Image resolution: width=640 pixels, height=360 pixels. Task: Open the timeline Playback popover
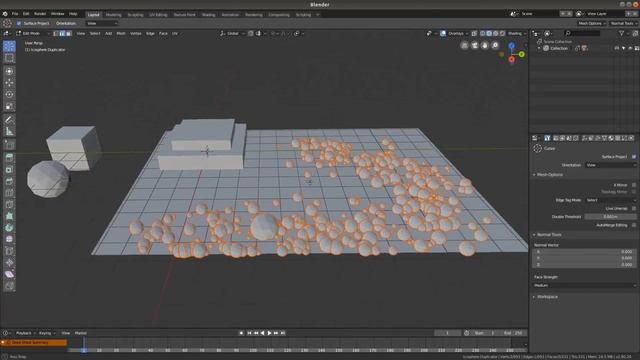pyautogui.click(x=25, y=333)
